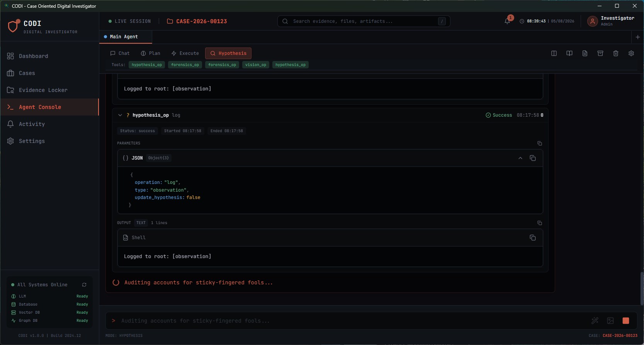644x345 pixels.
Task: Select the Hypothesis mode tab
Action: (x=228, y=53)
